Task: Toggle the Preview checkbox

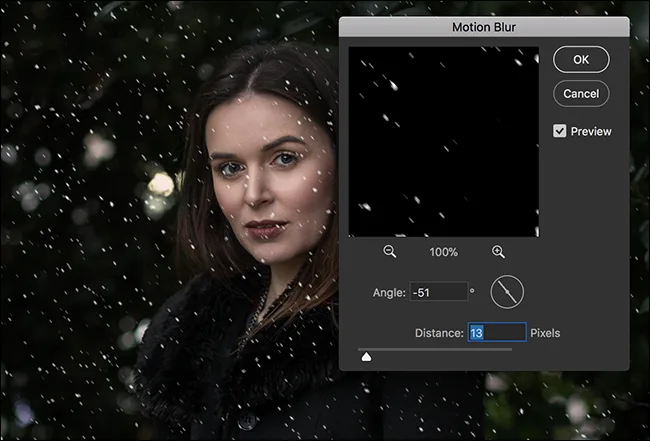Action: (560, 131)
